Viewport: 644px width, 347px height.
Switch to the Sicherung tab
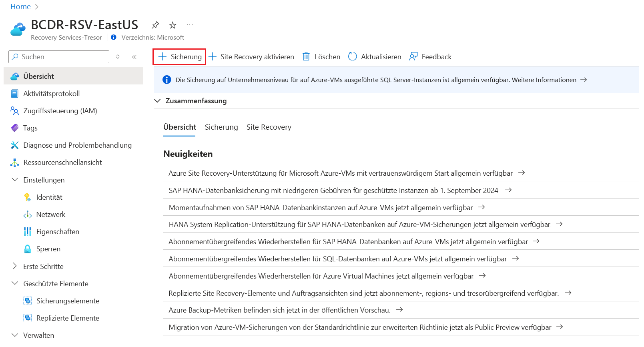pyautogui.click(x=221, y=127)
